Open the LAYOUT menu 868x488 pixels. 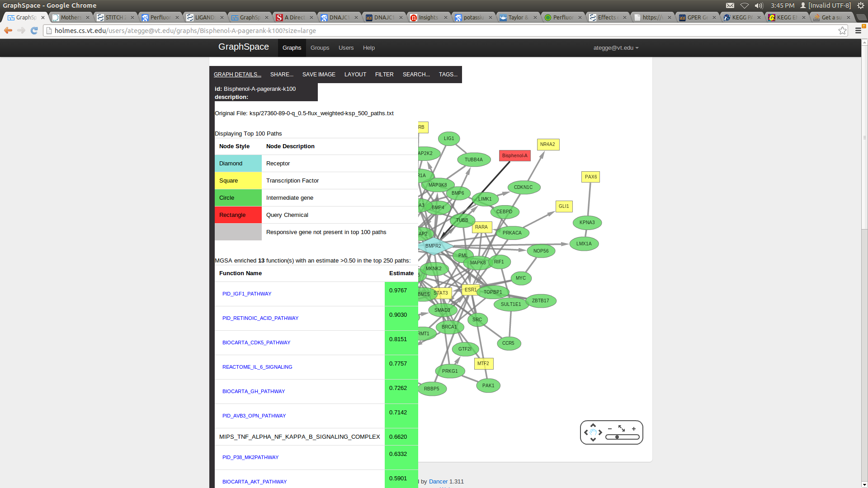click(x=355, y=75)
